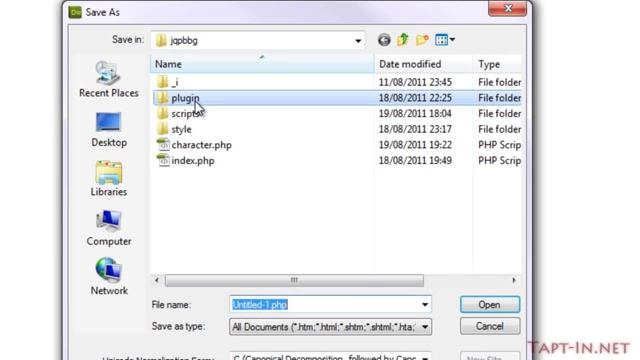640x360 pixels.
Task: Open Network location
Action: tap(109, 276)
